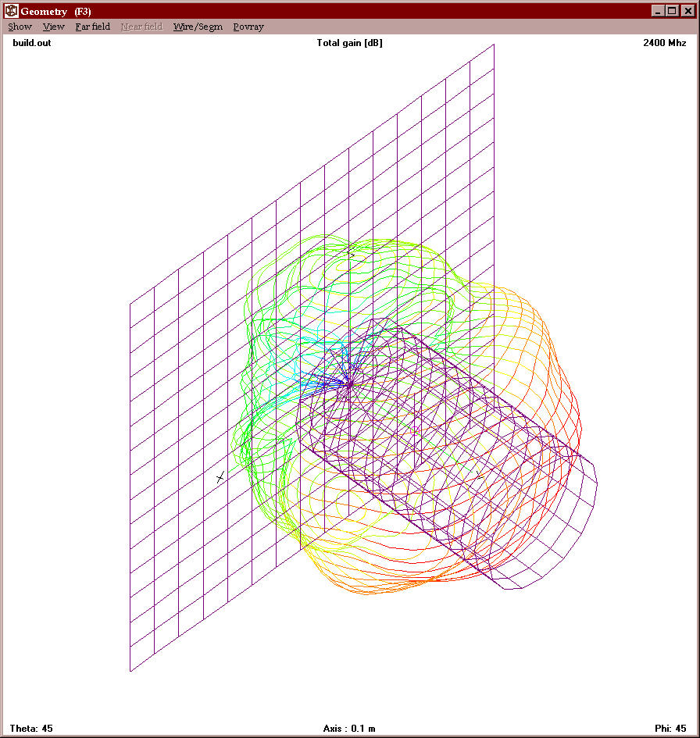Image resolution: width=700 pixels, height=738 pixels.
Task: Open the Povray menu
Action: 248,27
